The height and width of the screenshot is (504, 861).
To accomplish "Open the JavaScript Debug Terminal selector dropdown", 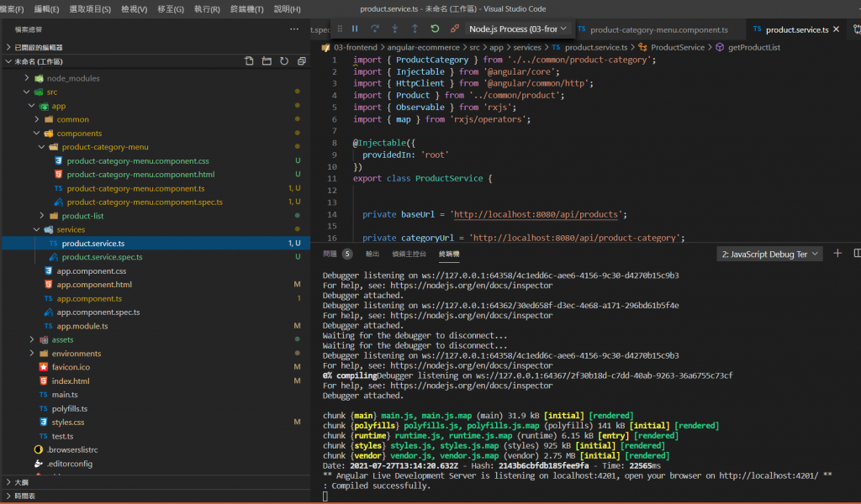I will (x=769, y=254).
